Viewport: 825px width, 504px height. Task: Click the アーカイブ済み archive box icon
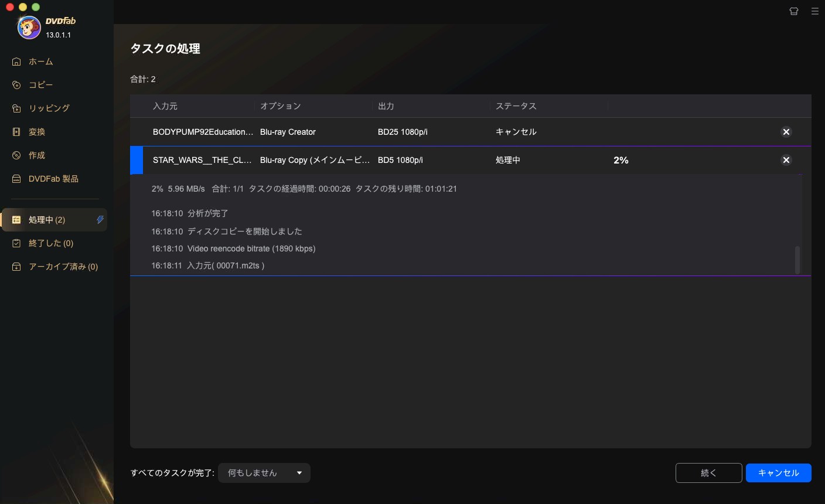tap(16, 267)
